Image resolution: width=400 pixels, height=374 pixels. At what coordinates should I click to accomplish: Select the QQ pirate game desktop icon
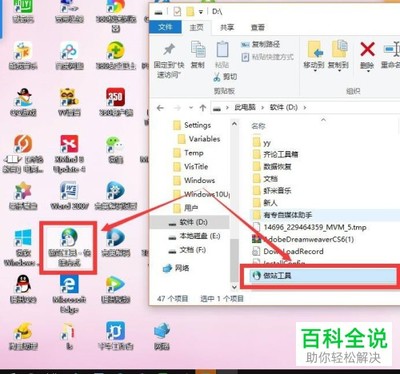23,102
